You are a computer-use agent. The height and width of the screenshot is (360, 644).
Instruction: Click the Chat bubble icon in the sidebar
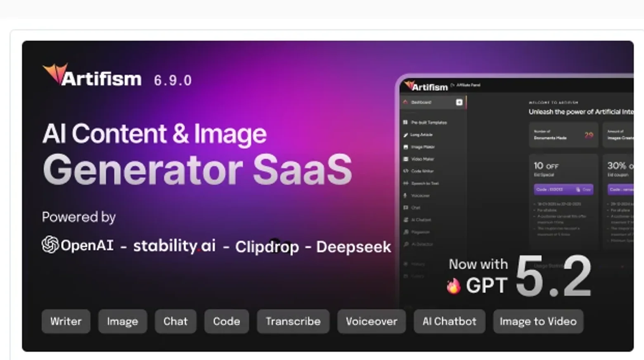click(405, 208)
